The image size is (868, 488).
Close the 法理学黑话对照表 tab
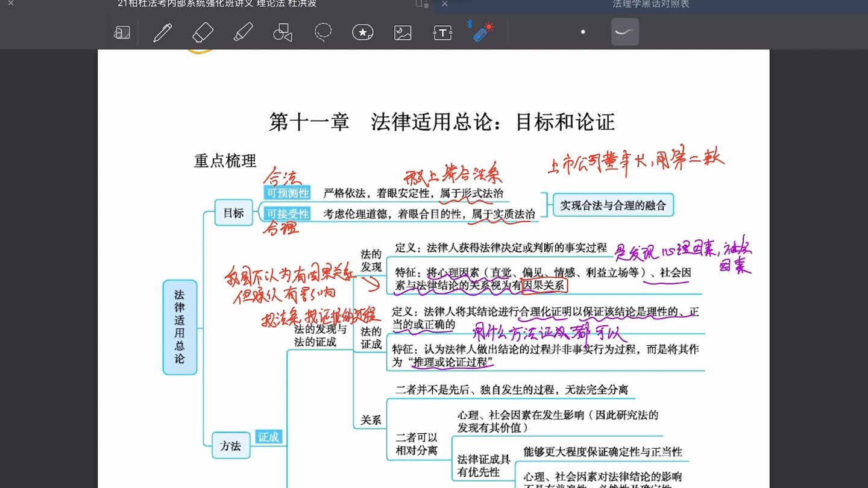pos(444,4)
